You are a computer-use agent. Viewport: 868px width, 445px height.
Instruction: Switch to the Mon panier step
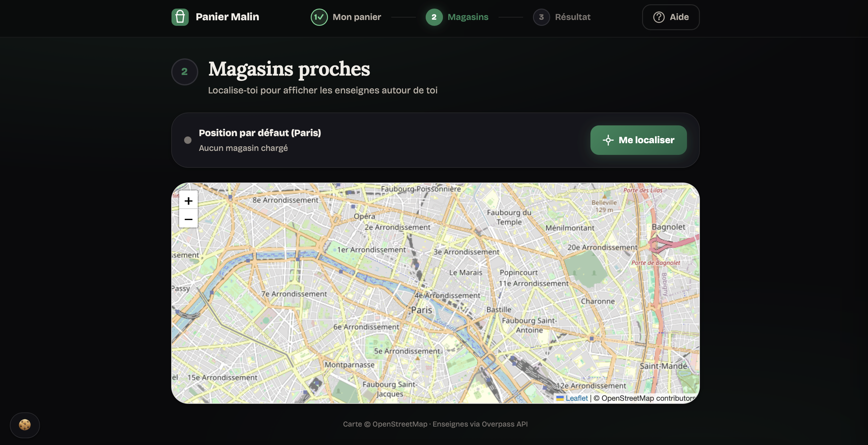click(356, 17)
